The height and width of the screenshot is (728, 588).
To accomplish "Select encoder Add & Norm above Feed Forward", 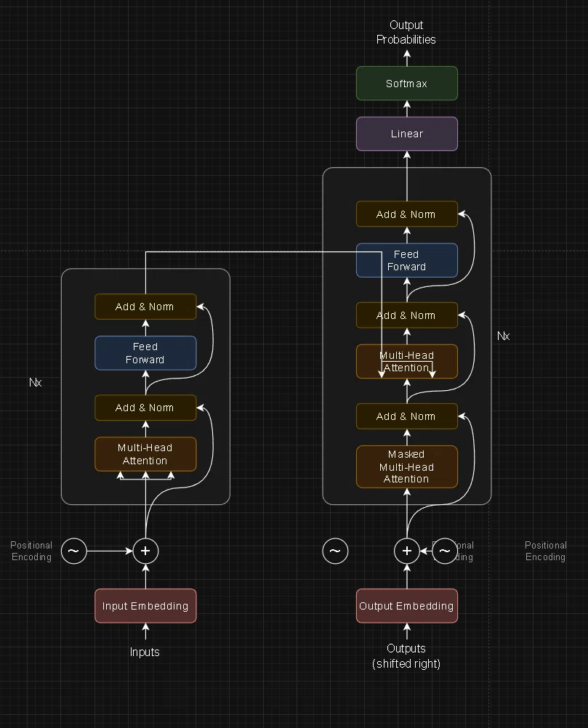I will [x=145, y=307].
